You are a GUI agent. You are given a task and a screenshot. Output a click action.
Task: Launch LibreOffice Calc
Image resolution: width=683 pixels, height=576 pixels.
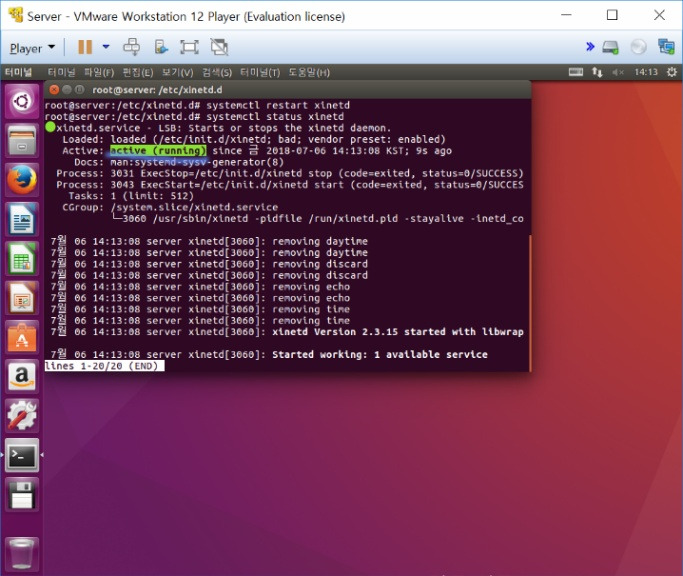pyautogui.click(x=22, y=258)
